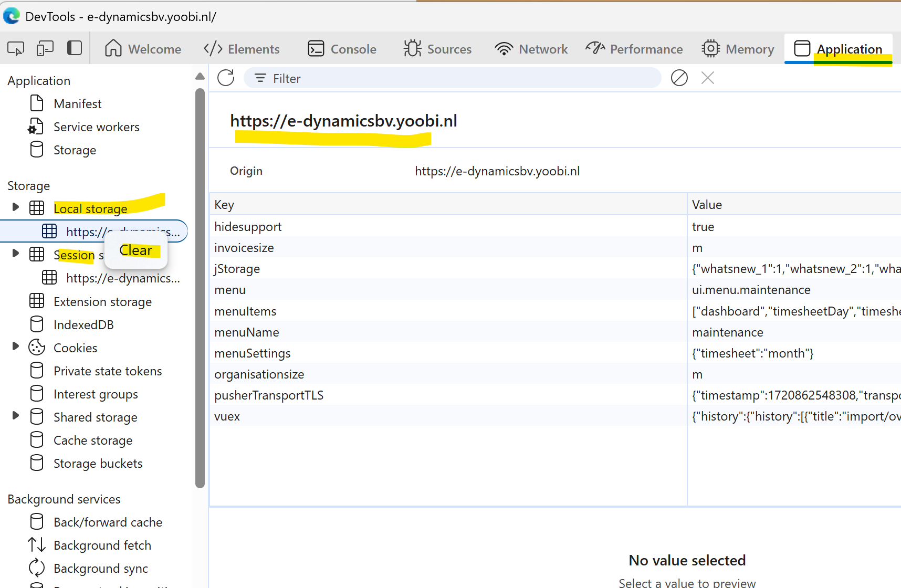Open the Service workers entry
The width and height of the screenshot is (901, 588).
pos(97,127)
